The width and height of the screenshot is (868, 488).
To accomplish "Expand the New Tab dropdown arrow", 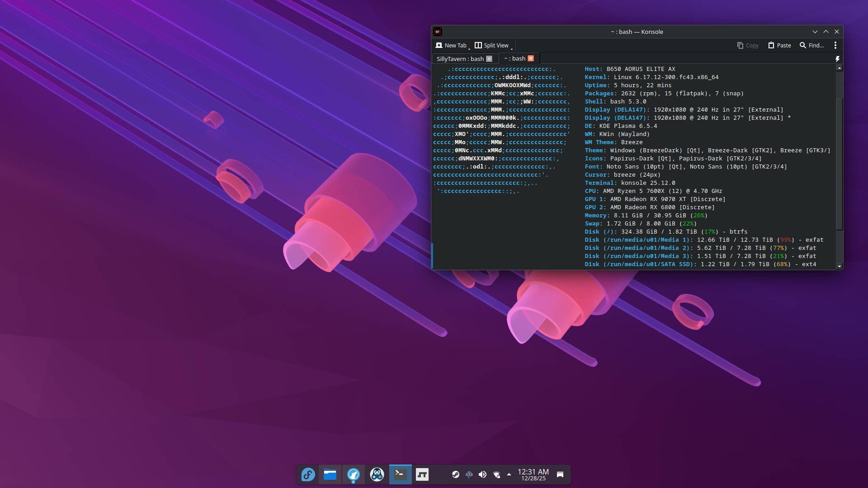I will tap(469, 48).
